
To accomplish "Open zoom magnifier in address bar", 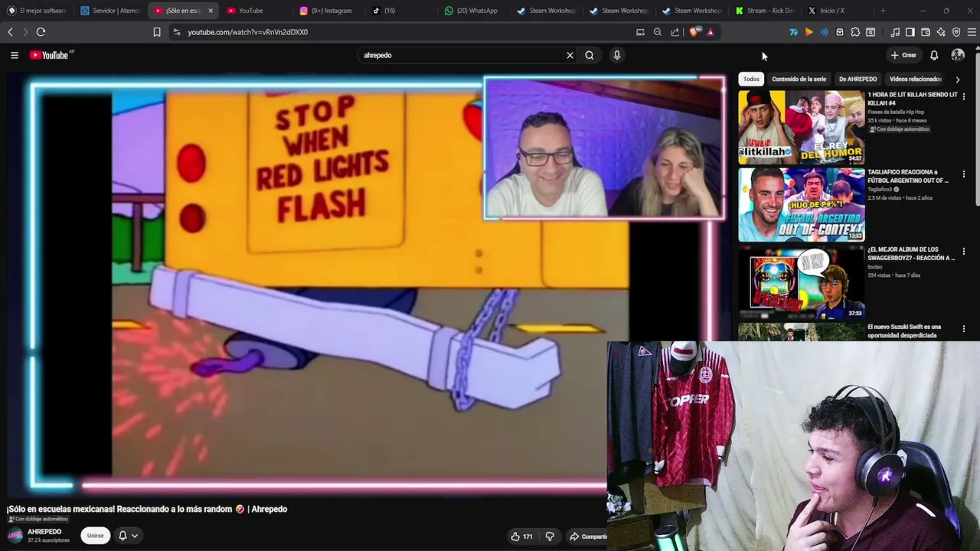I will coord(658,32).
